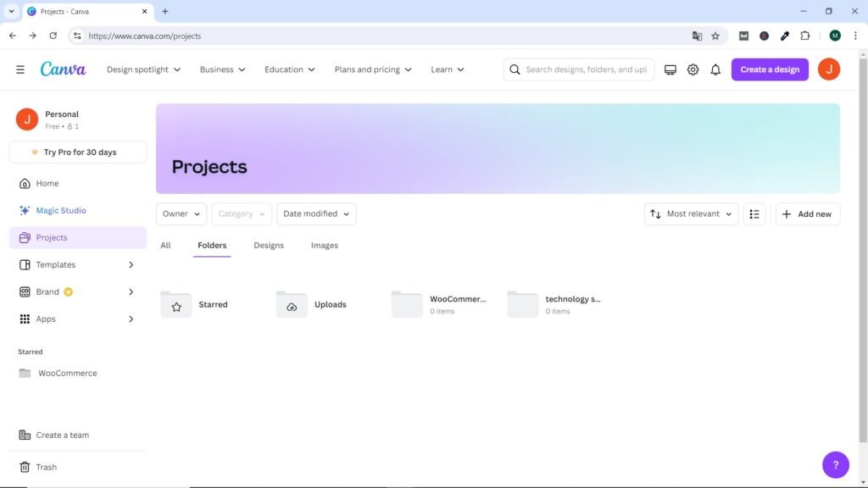Open the purple help question mark button
This screenshot has width=868, height=488.
[x=835, y=464]
